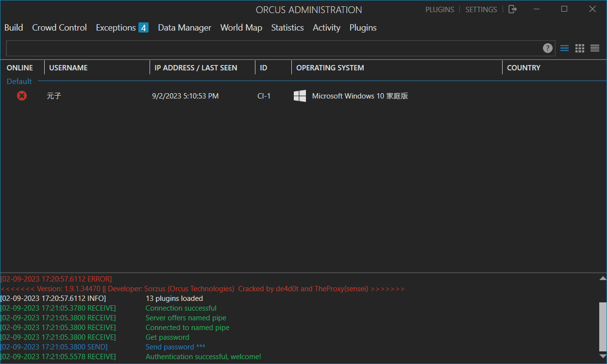Switch to compact details view

[595, 48]
